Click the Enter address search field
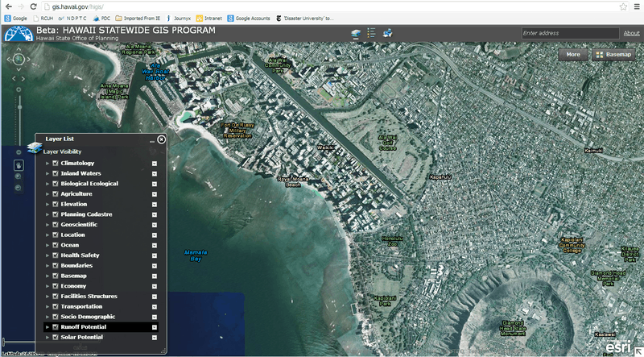This screenshot has width=644, height=357. click(x=569, y=33)
